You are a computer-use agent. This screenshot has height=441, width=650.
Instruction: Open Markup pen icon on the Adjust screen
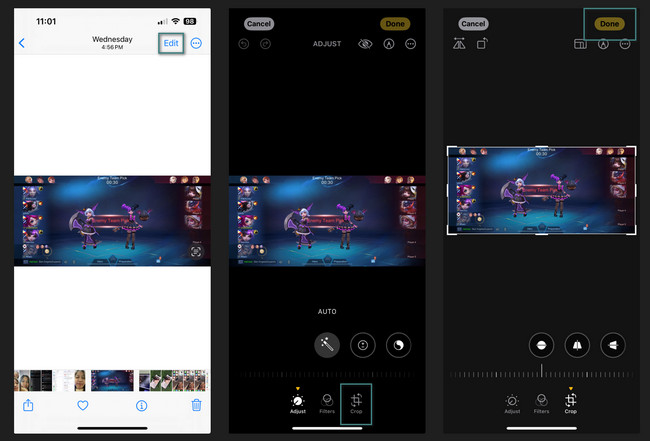389,44
